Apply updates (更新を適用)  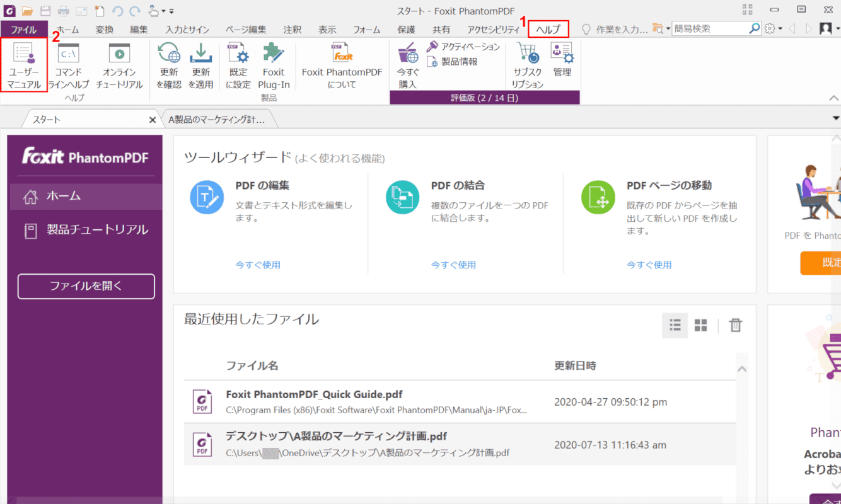point(200,66)
